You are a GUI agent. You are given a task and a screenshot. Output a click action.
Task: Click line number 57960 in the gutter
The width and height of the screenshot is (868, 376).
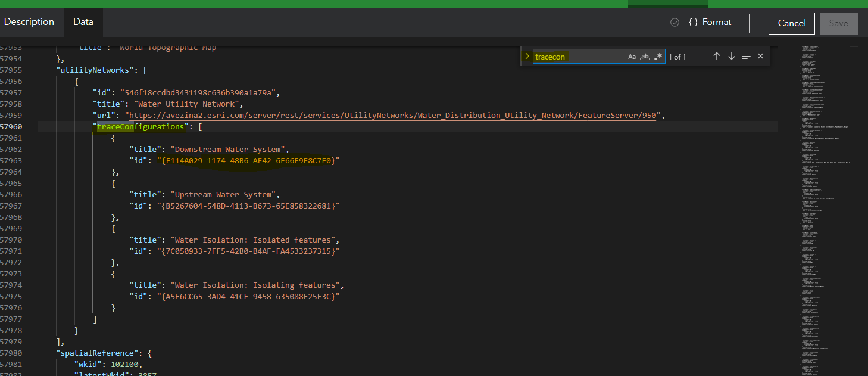(x=12, y=126)
